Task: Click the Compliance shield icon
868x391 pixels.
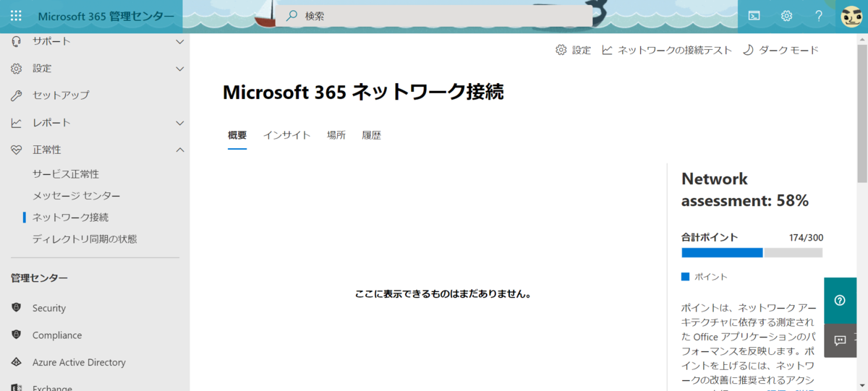Action: click(x=16, y=335)
